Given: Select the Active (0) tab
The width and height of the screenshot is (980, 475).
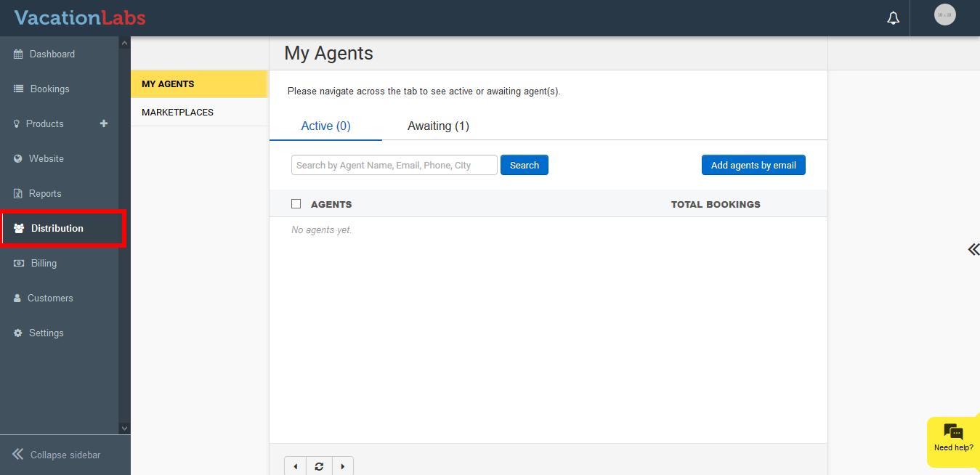Looking at the screenshot, I should coord(325,126).
